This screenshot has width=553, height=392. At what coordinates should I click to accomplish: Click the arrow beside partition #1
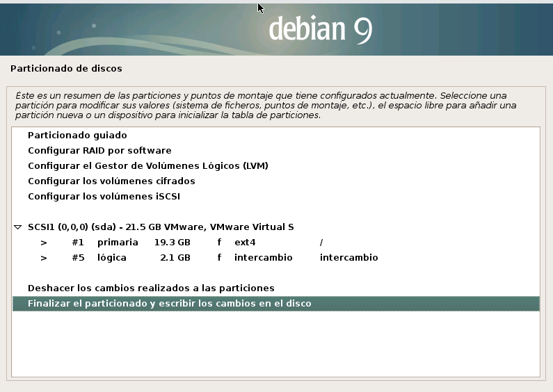[x=44, y=243]
